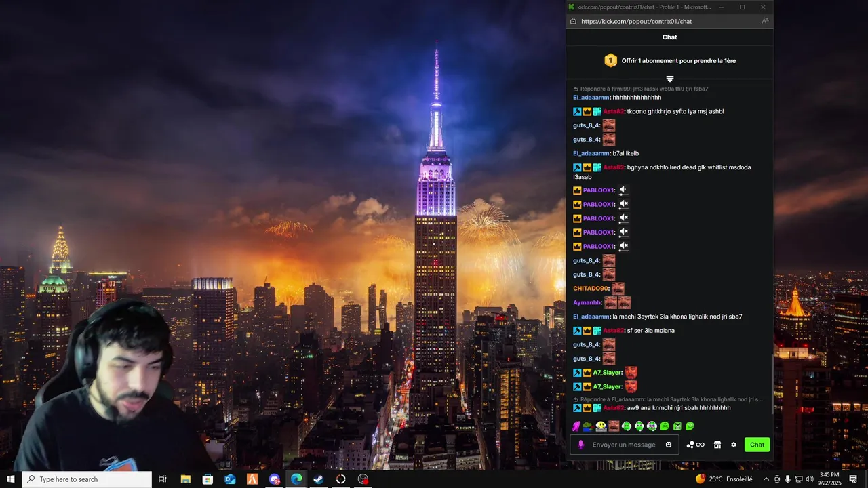Click Asta82 name beside 'sf ser 3la molana'

(614, 331)
